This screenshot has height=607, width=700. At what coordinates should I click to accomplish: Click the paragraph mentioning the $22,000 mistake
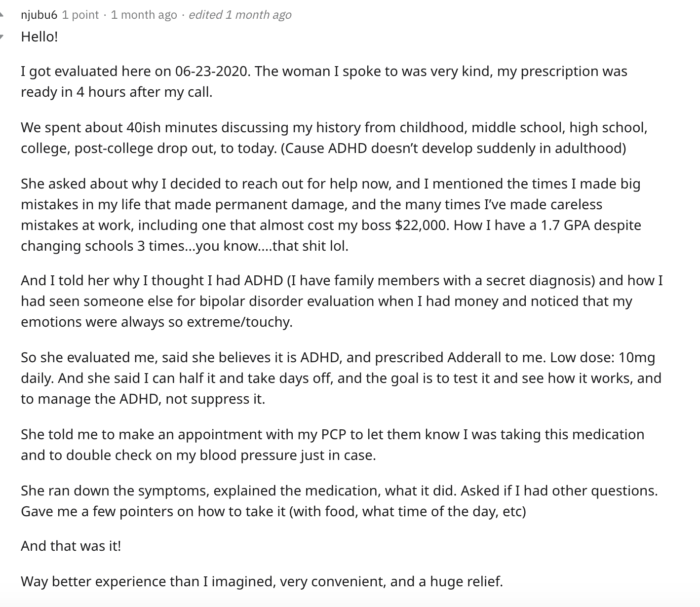(x=331, y=215)
